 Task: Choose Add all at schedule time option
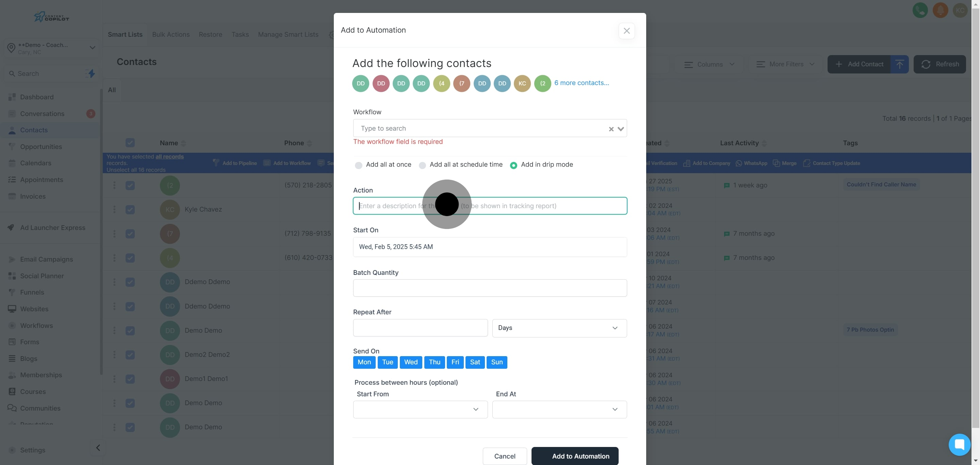tap(422, 165)
